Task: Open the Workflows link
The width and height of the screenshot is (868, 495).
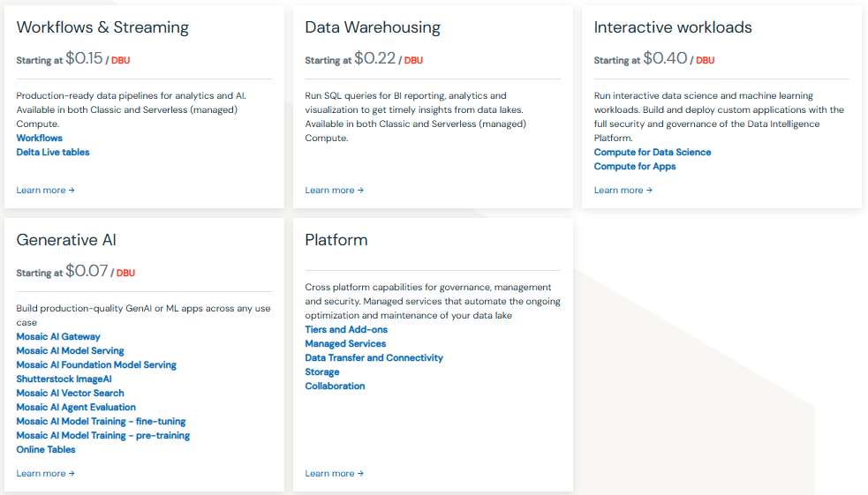Action: [x=40, y=138]
